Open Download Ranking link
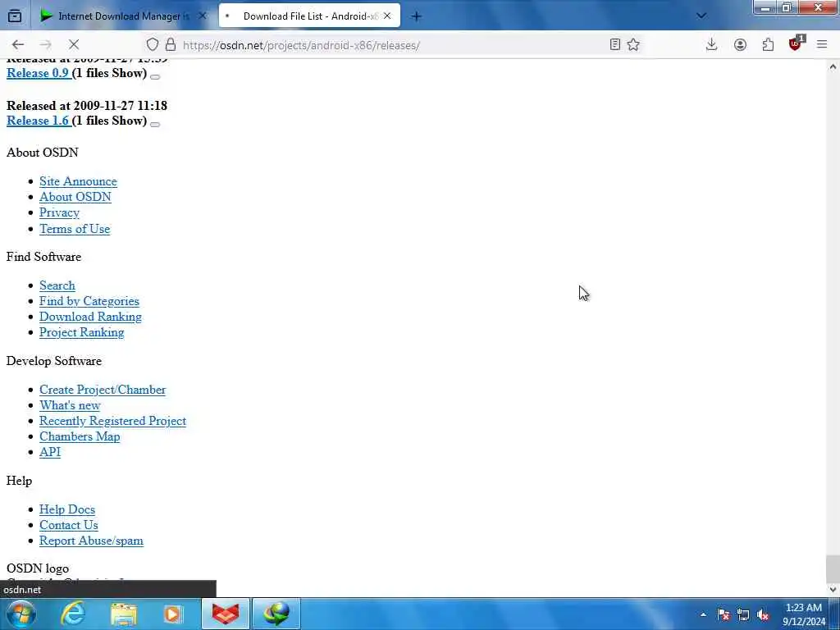This screenshot has height=630, width=840. click(90, 317)
